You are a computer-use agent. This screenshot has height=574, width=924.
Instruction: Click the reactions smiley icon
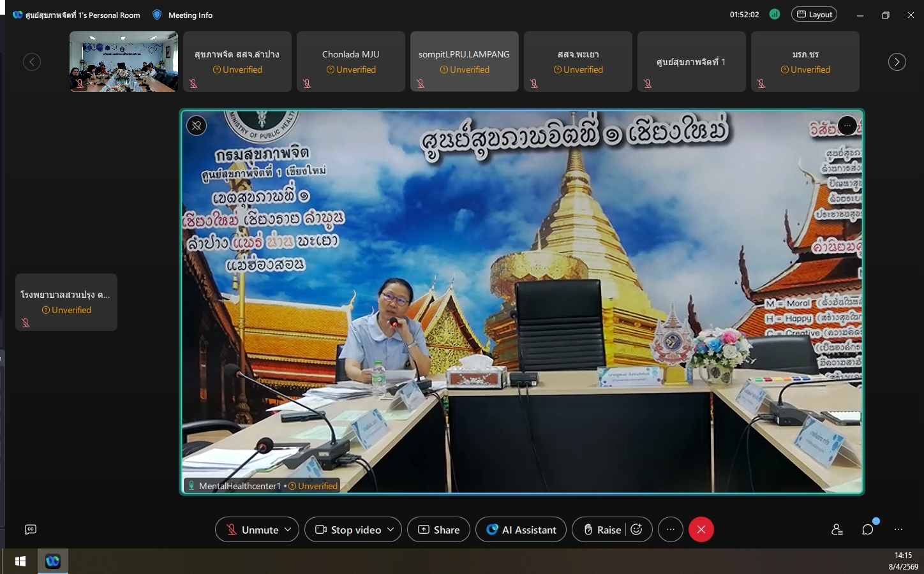tap(636, 529)
